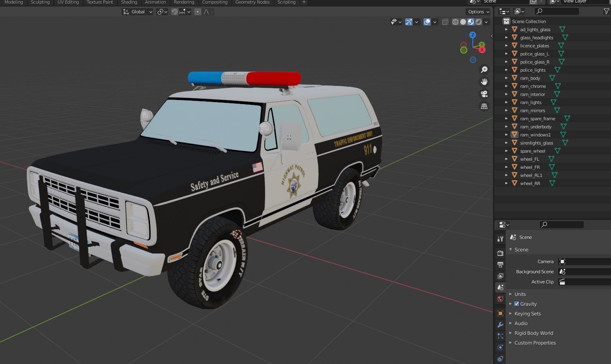Image resolution: width=611 pixels, height=364 pixels.
Task: Expand the wheel_FL outliner row
Action: (x=506, y=159)
